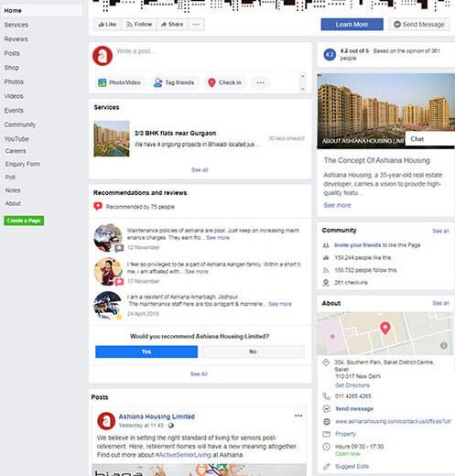This screenshot has width=455, height=476.
Task: Select Check in for the post
Action: click(x=224, y=82)
